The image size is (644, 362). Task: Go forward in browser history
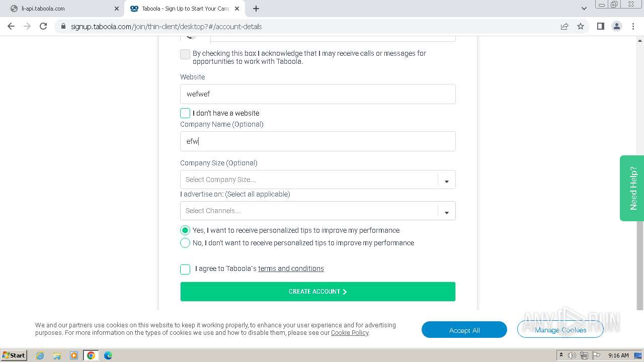(27, 26)
